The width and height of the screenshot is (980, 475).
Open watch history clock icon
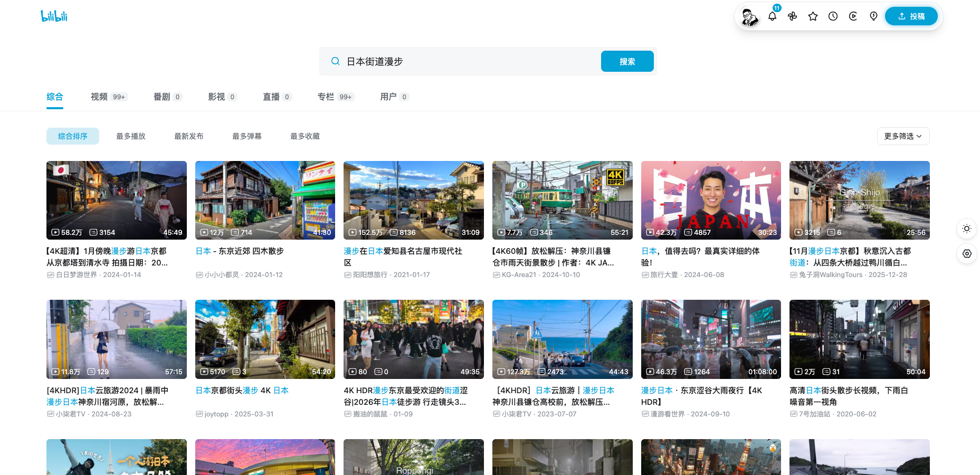pos(833,16)
